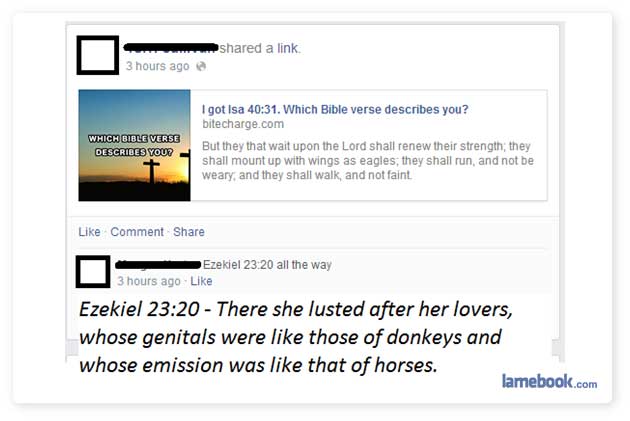Click the globe privacy icon beside the timestamp
Viewport: 630px width, 421px height.
(x=201, y=67)
